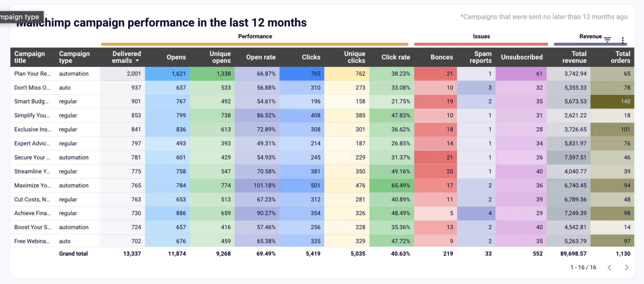Click the Spam reports column header

pyautogui.click(x=480, y=57)
